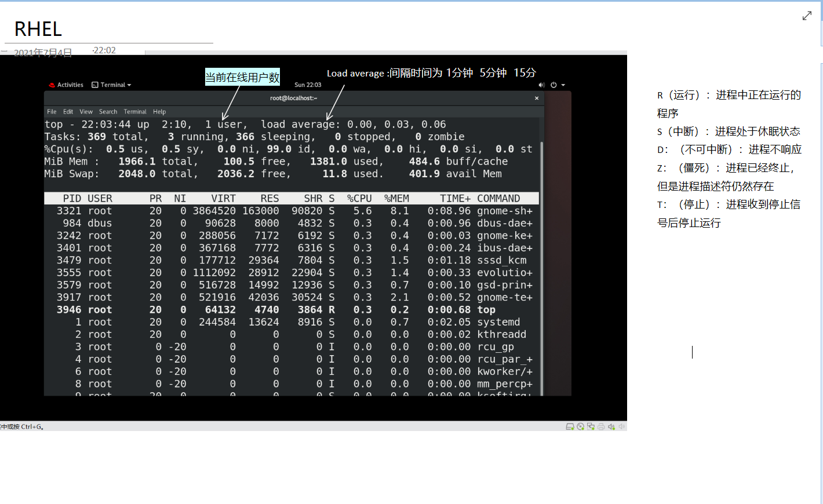This screenshot has width=823, height=504.
Task: Open the Help menu in terminal
Action: pos(159,112)
